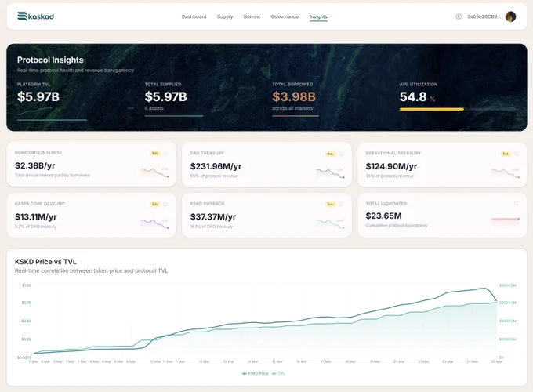Click the $5.97B Platform TVL value
Screen dimensions: 533x392
[x=38, y=96]
